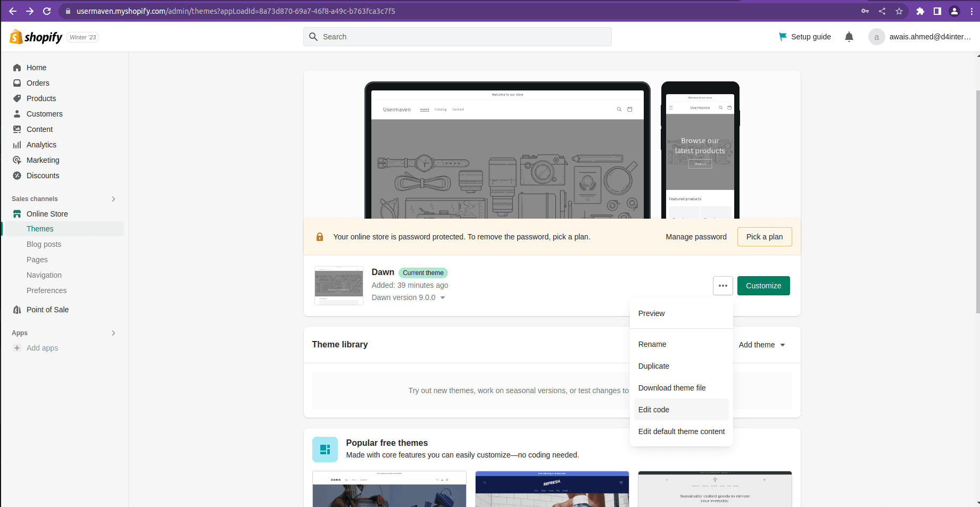Click the Pick a plan button
Viewport: 980px width, 507px height.
(x=764, y=237)
